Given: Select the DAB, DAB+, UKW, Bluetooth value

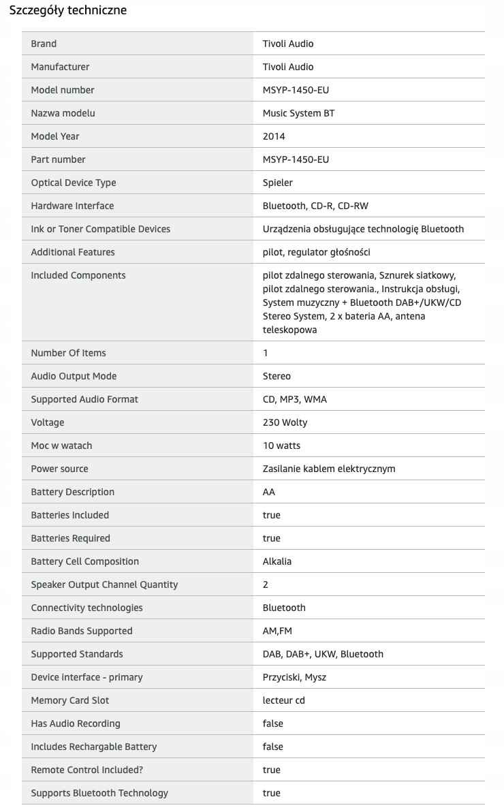Looking at the screenshot, I should tap(323, 654).
